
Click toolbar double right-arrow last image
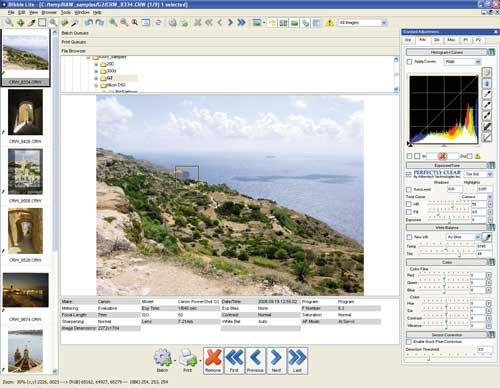tap(241, 22)
